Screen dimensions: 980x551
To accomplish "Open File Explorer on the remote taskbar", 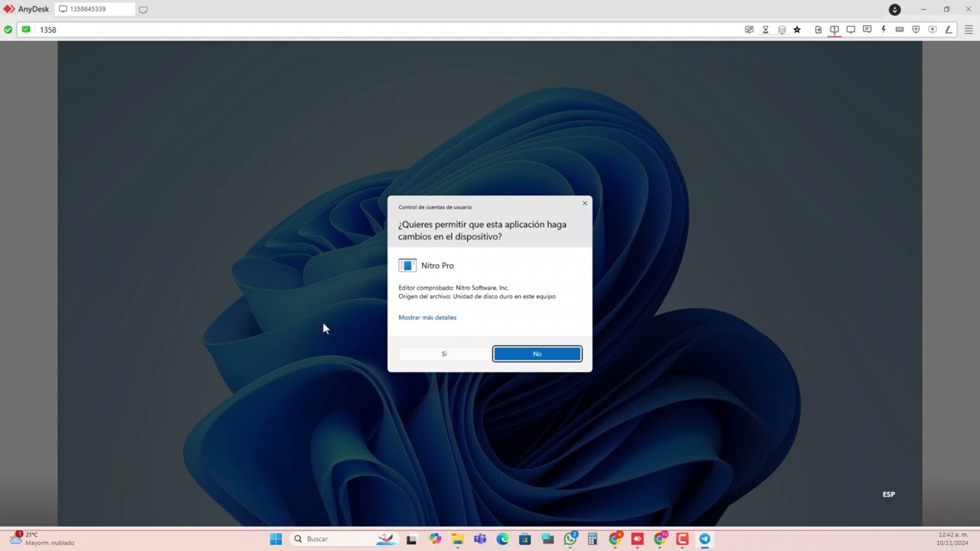I will tap(457, 539).
